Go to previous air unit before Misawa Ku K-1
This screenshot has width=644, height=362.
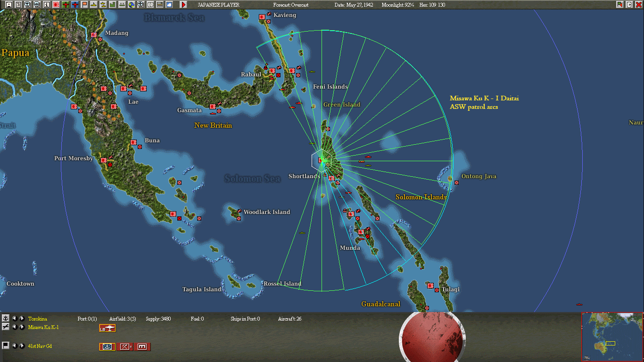pyautogui.click(x=14, y=327)
